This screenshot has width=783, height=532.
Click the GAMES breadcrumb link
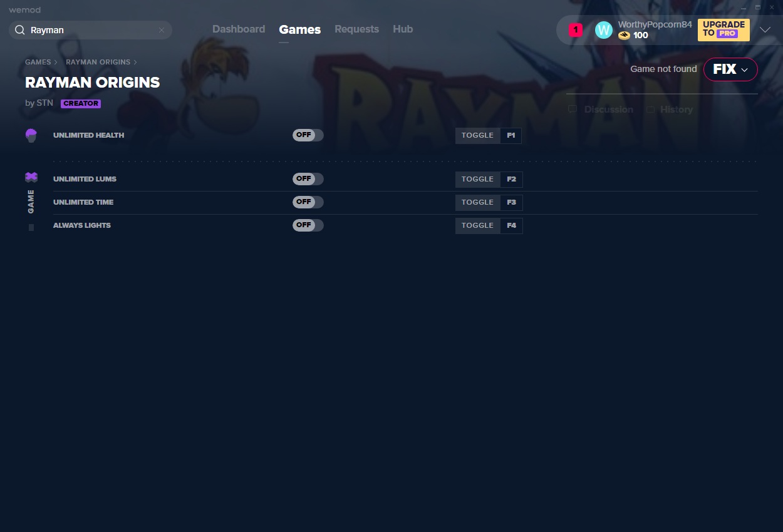pyautogui.click(x=38, y=63)
